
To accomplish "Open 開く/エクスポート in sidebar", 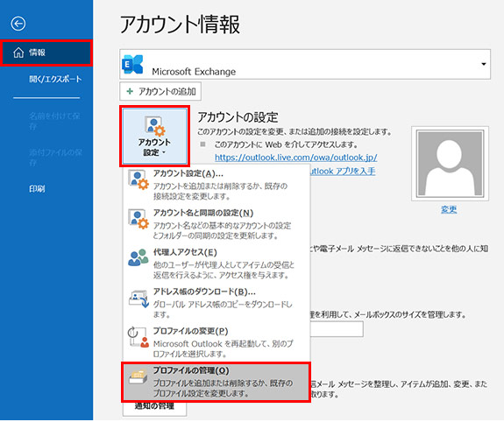I will click(55, 79).
